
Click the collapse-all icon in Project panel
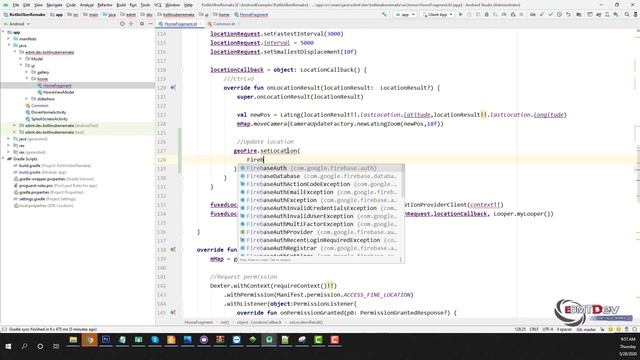(x=131, y=24)
